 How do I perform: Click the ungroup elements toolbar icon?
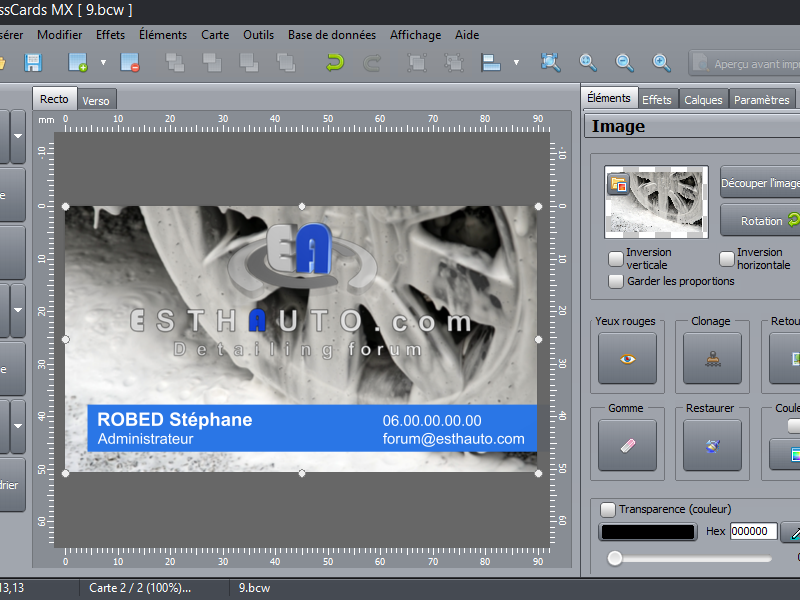click(x=454, y=63)
